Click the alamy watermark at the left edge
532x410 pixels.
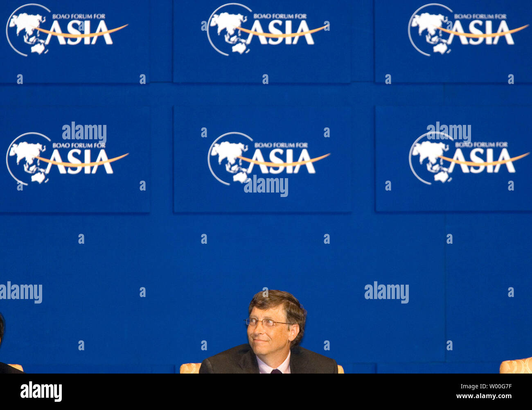[x=21, y=292]
